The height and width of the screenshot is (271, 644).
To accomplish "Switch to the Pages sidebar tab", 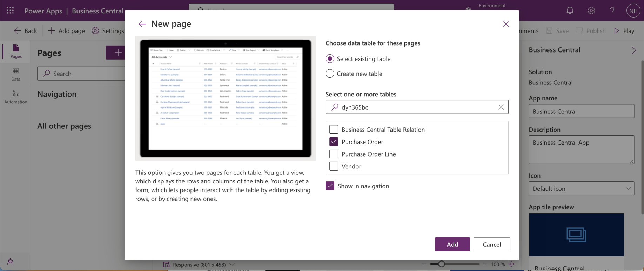I will click(x=16, y=51).
